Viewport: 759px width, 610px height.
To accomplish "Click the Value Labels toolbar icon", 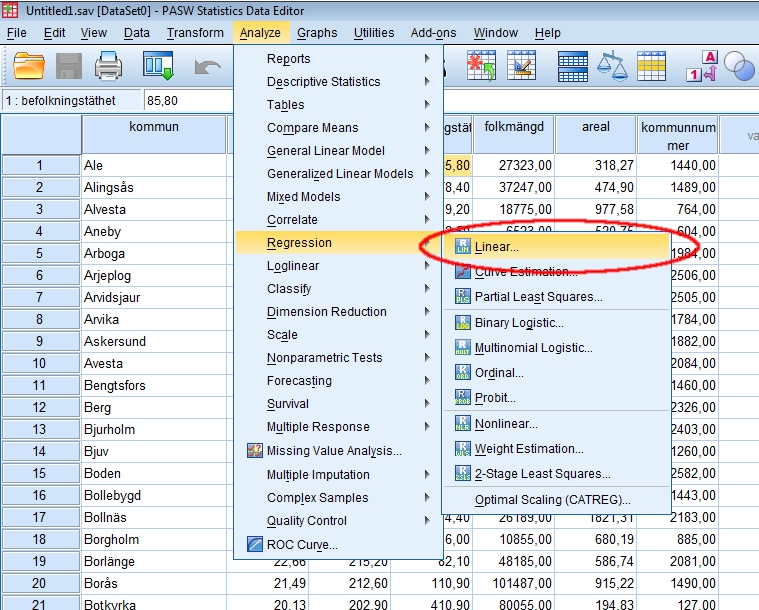I will (701, 67).
